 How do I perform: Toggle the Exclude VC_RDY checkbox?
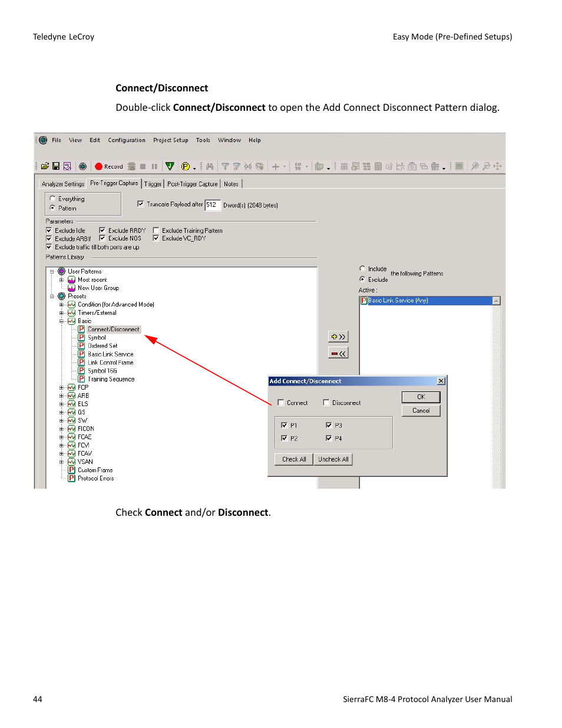click(156, 238)
